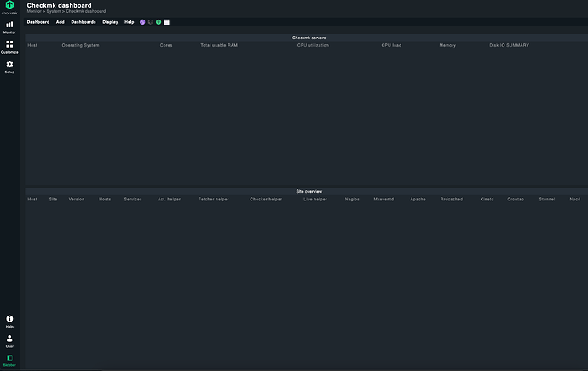Open the Display menu

(110, 21)
